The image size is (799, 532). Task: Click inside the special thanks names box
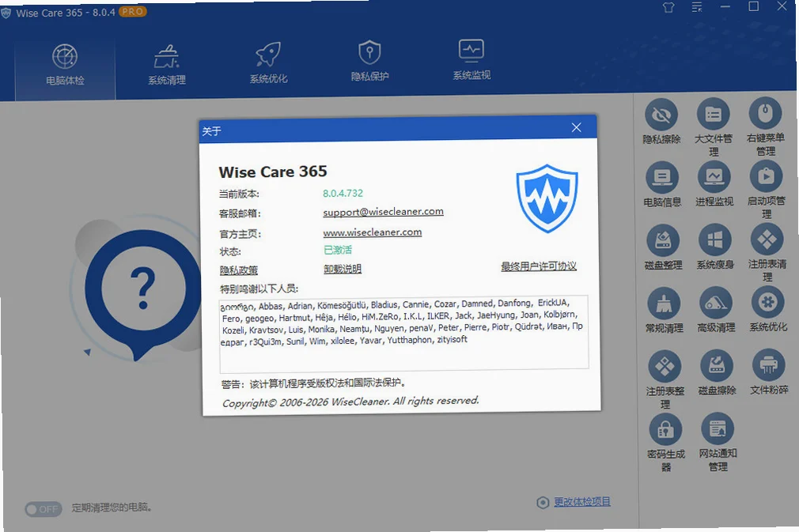tap(404, 334)
